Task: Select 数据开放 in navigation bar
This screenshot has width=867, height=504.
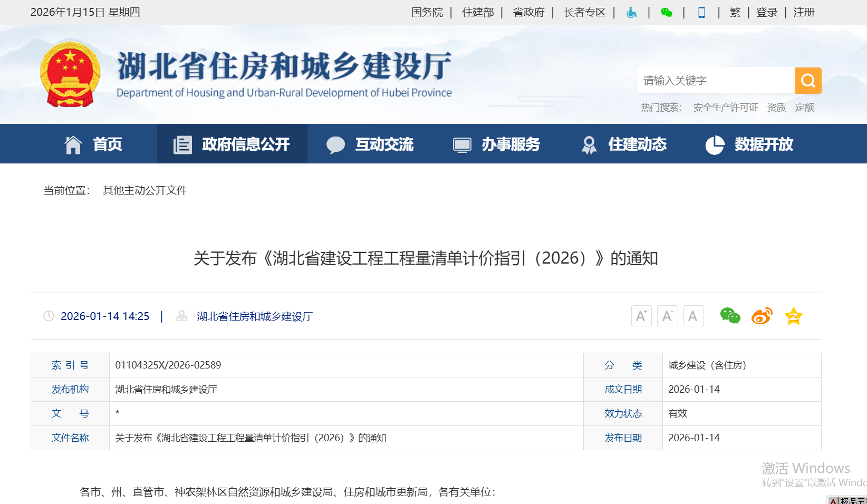Action: 749,144
